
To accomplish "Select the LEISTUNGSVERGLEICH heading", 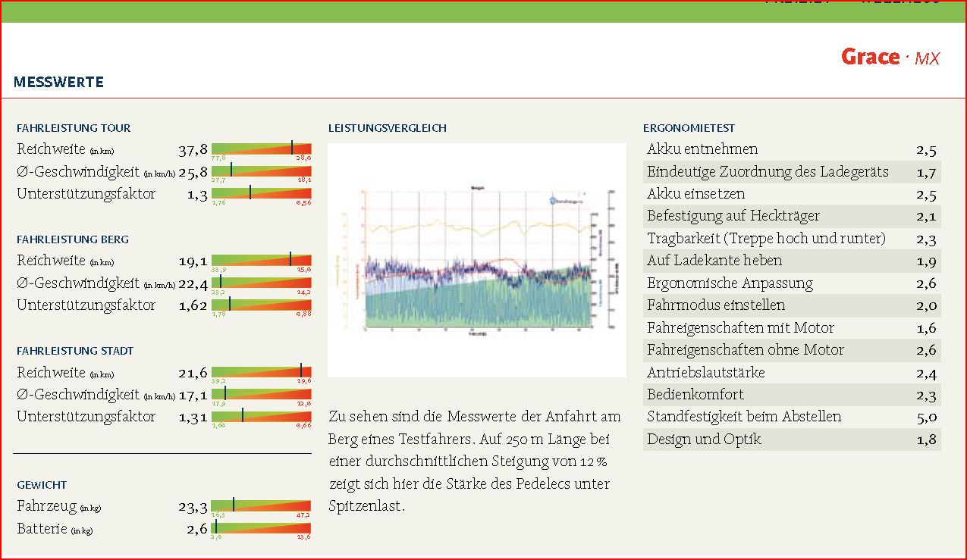I will click(x=388, y=128).
